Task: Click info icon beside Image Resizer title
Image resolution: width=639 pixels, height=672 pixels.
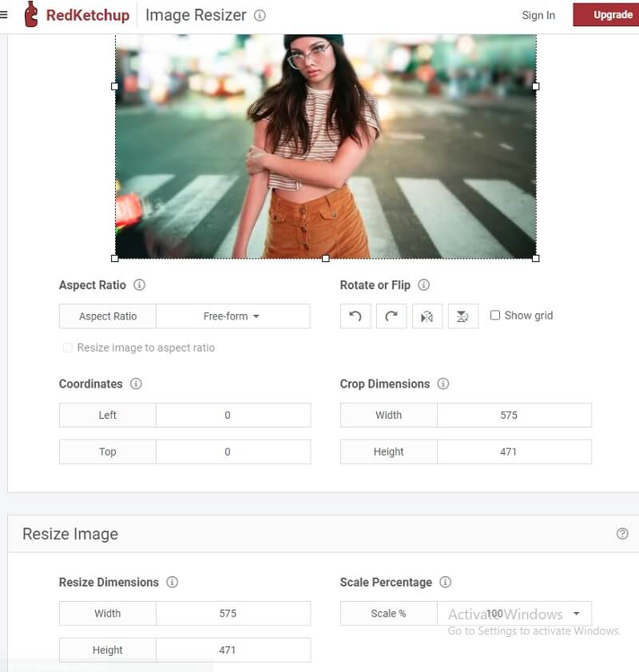Action: tap(260, 15)
